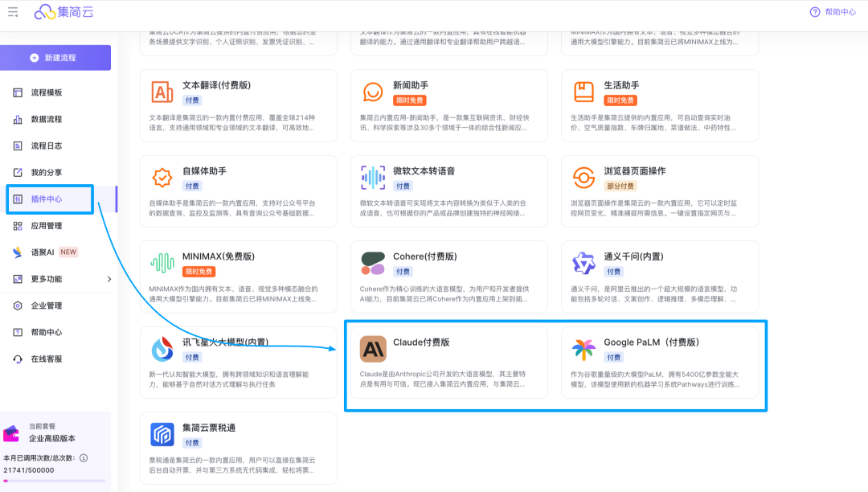Open the 微软文本转语音 card description
Viewport: 868px width, 492px height.
[443, 208]
